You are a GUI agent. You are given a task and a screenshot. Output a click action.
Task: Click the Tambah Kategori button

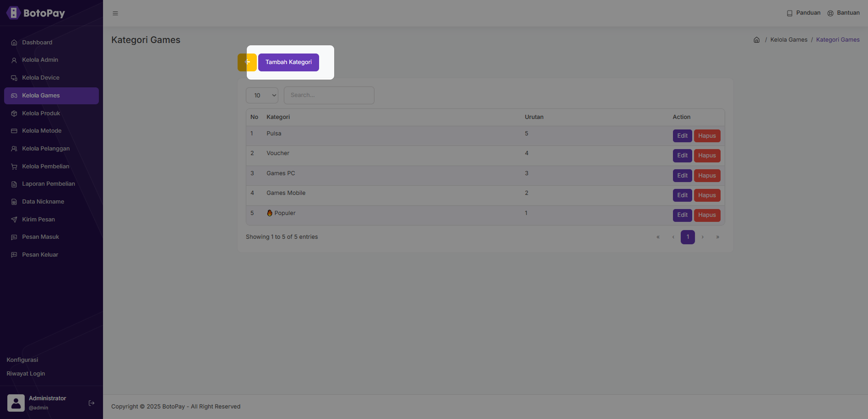pyautogui.click(x=288, y=62)
